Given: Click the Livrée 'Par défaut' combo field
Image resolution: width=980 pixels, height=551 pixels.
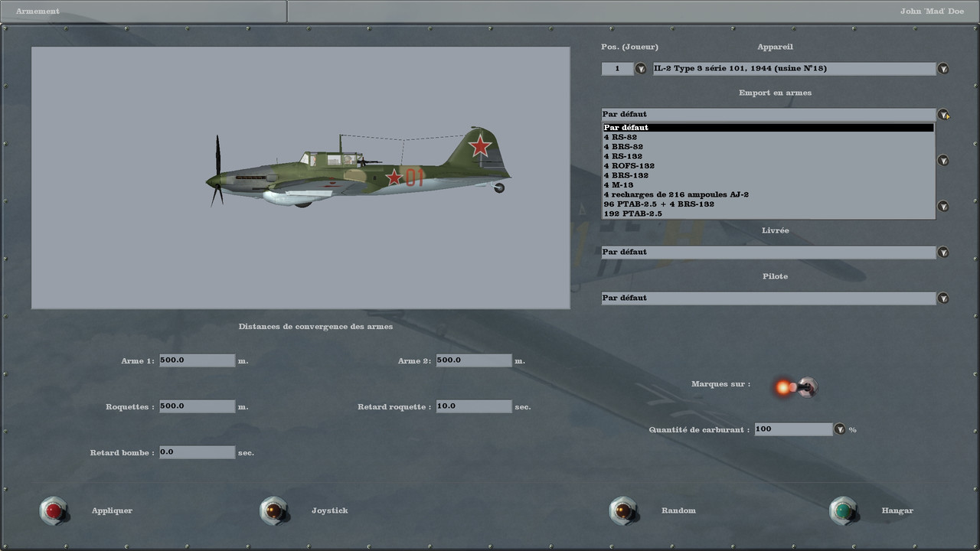Looking at the screenshot, I should tap(769, 253).
